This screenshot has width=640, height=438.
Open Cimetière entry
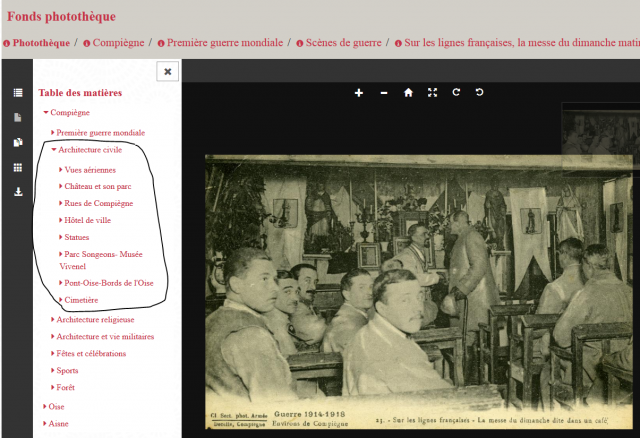(81, 300)
